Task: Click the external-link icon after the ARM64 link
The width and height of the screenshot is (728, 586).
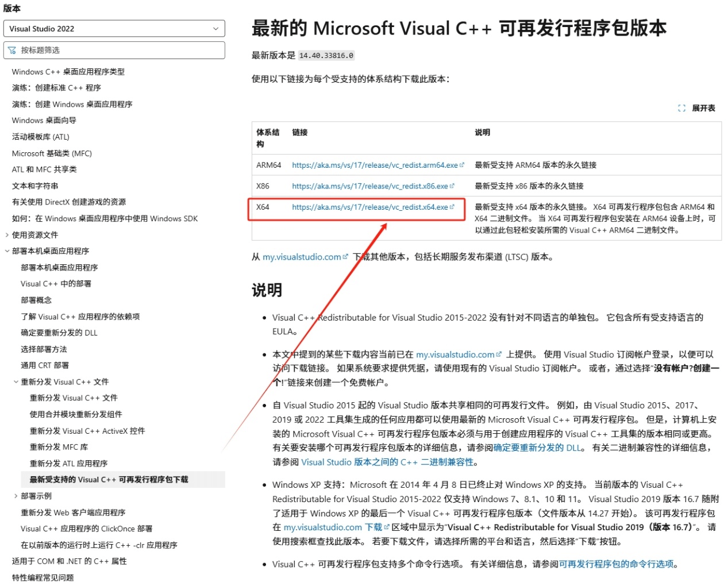Action: click(463, 165)
